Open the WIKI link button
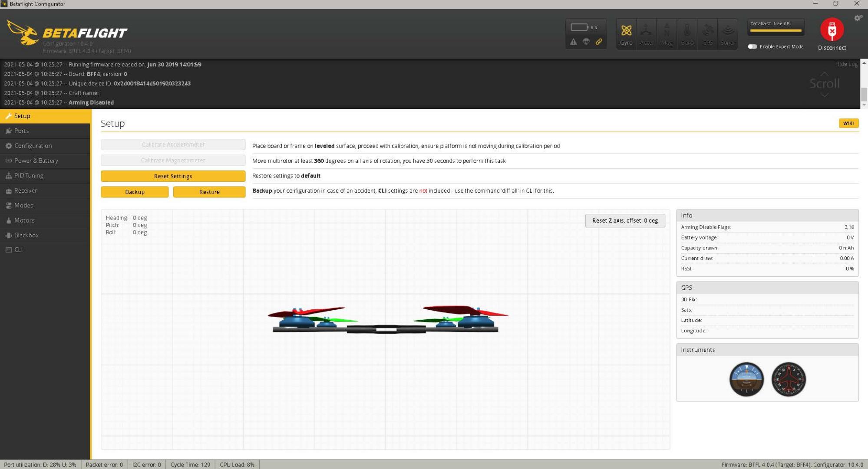 [x=848, y=123]
